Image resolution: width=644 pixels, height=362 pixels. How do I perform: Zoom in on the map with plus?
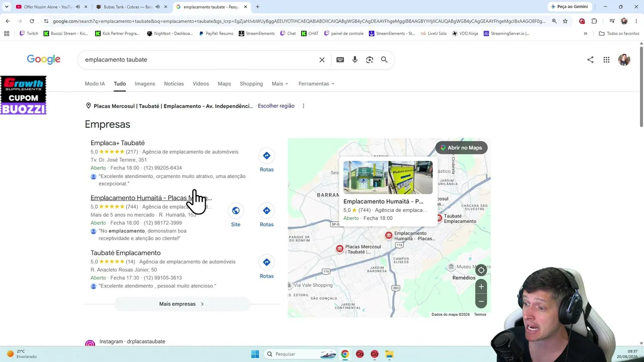point(481,287)
